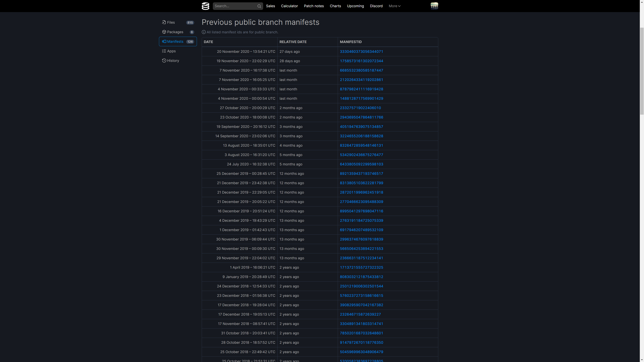This screenshot has width=644, height=362.
Task: Click the search magnifier icon
Action: point(259,6)
